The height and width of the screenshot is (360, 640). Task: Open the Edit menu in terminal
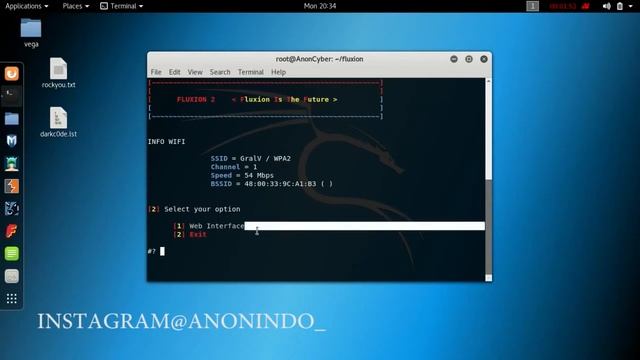click(174, 72)
